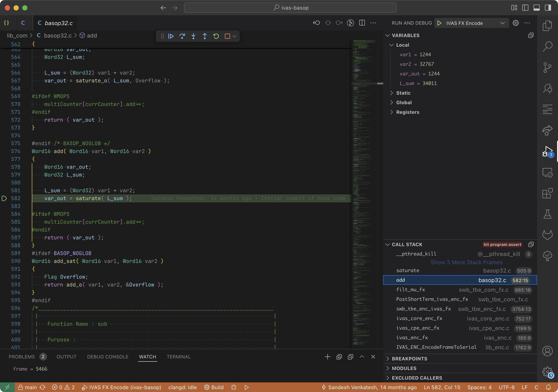Open the Testing flask view
This screenshot has width=558, height=392.
547,214
